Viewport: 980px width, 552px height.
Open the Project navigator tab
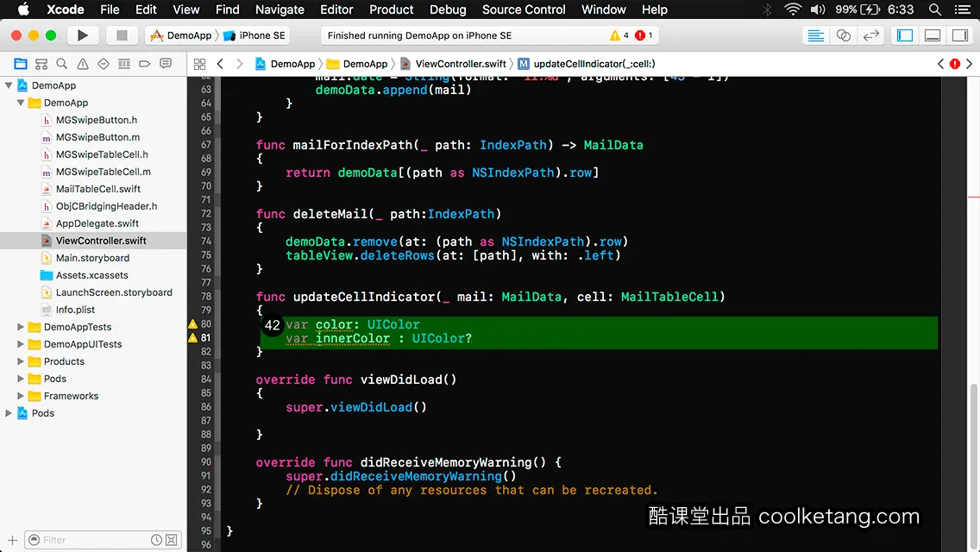21,64
